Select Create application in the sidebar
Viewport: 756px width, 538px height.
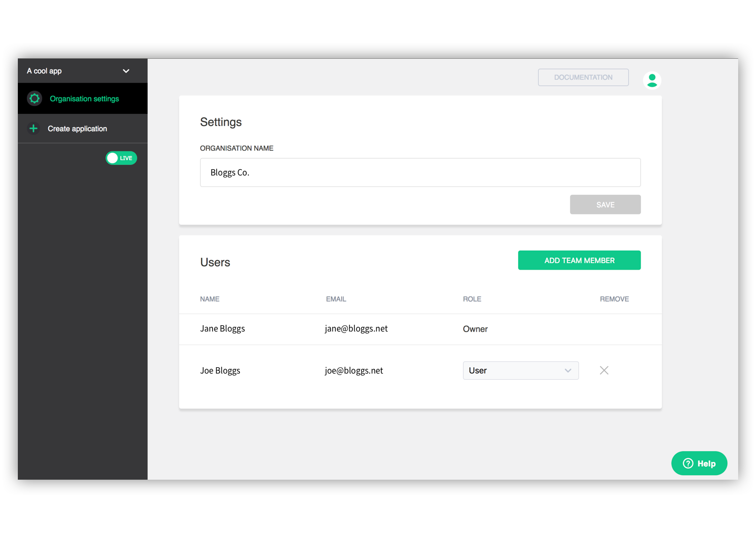pos(83,128)
